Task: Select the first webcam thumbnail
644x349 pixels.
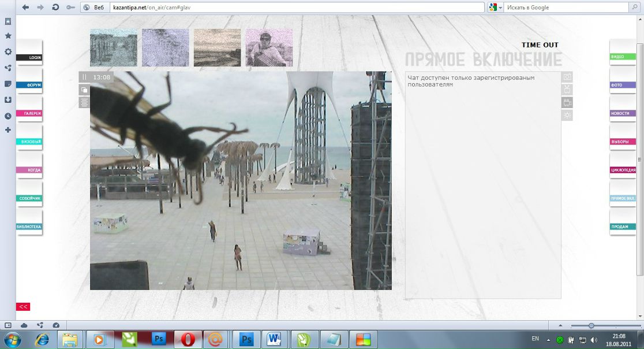Action: tap(114, 48)
